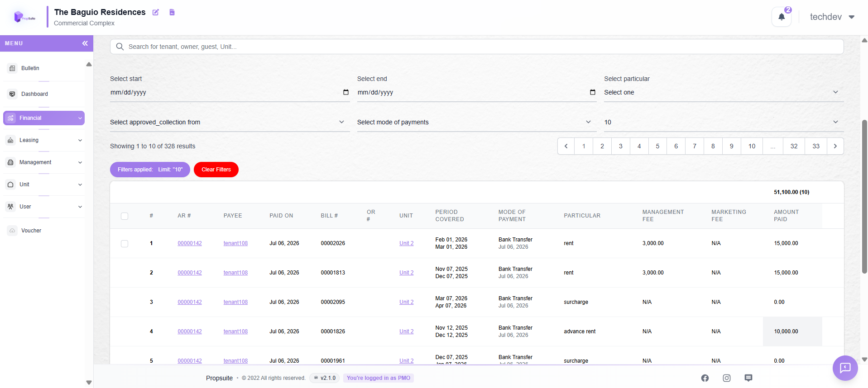Click the AMOUNT PAID column header
This screenshot has width=868, height=388.
click(786, 216)
